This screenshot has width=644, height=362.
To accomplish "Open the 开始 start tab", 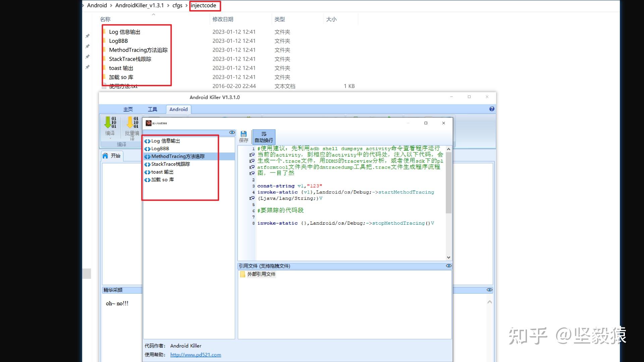I will click(x=112, y=156).
